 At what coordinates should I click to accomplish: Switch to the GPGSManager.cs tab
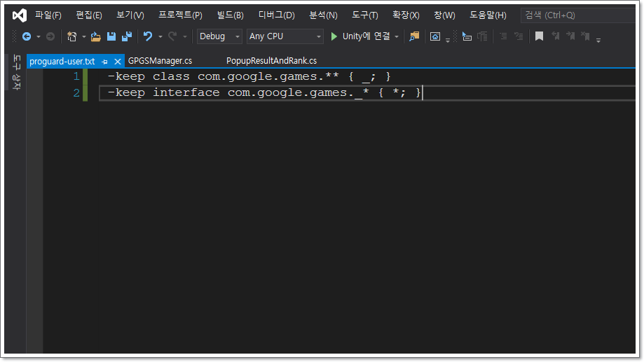pos(160,61)
